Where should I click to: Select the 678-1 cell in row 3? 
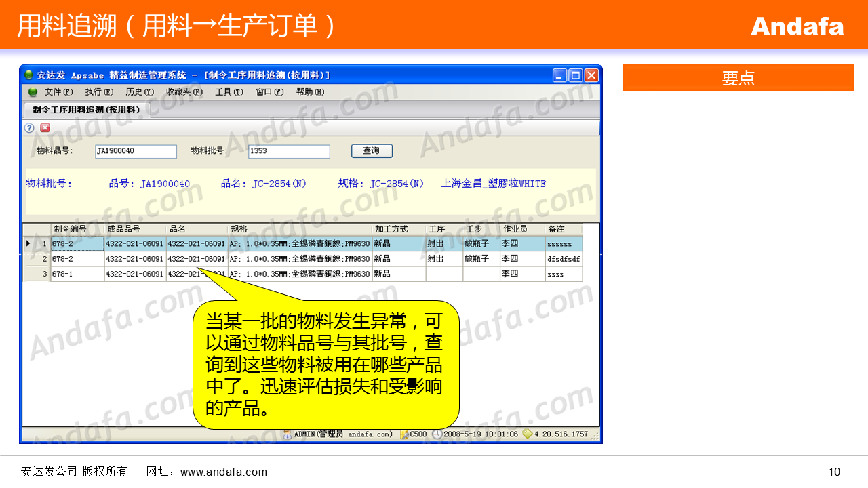click(77, 274)
